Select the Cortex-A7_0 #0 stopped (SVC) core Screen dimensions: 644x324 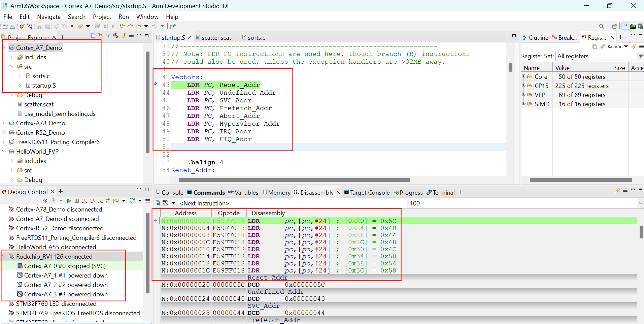(x=65, y=266)
